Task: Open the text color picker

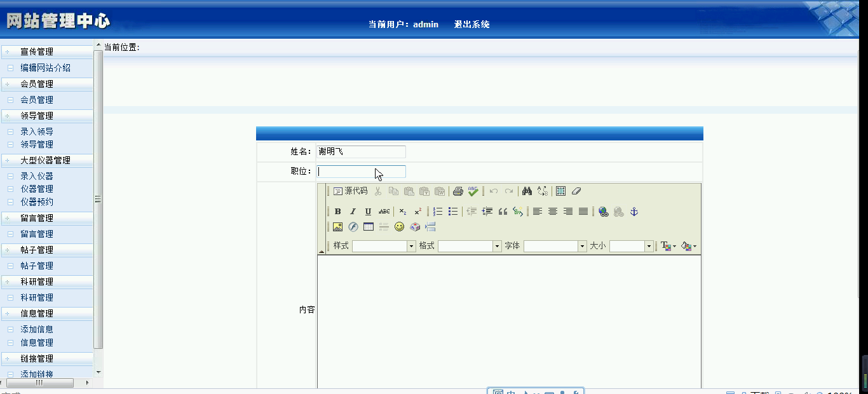Action: tap(668, 246)
